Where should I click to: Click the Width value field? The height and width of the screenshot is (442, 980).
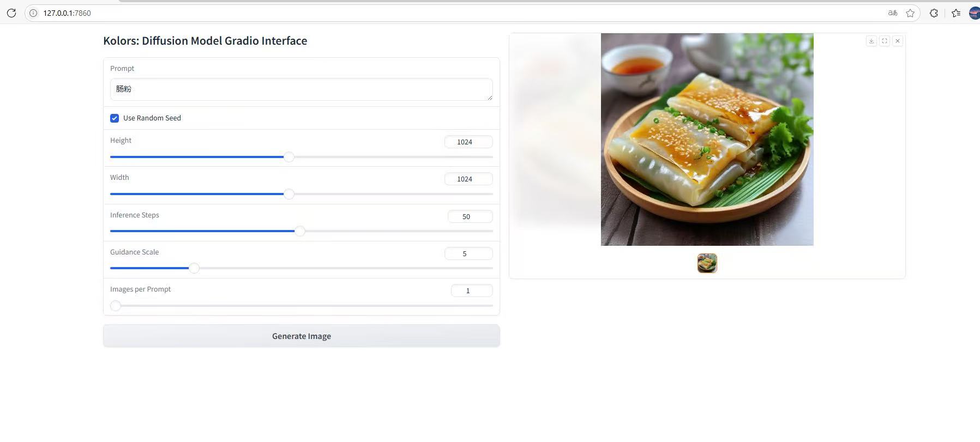click(468, 179)
